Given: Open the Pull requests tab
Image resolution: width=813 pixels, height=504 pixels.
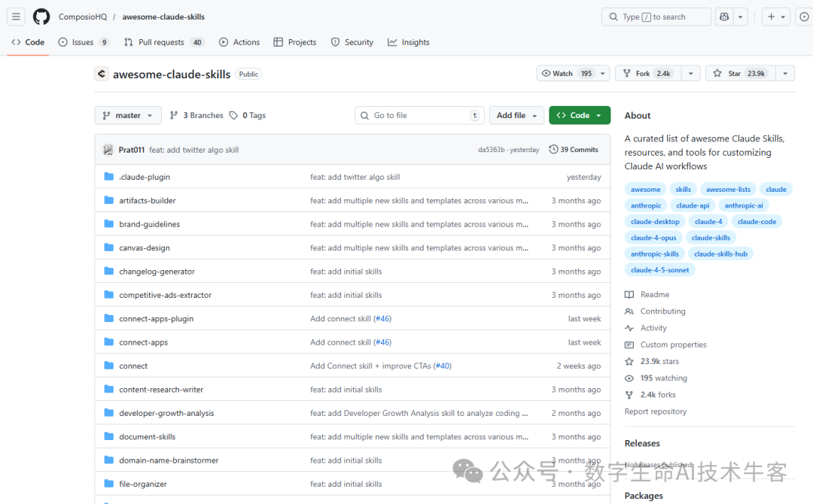Looking at the screenshot, I should 164,42.
